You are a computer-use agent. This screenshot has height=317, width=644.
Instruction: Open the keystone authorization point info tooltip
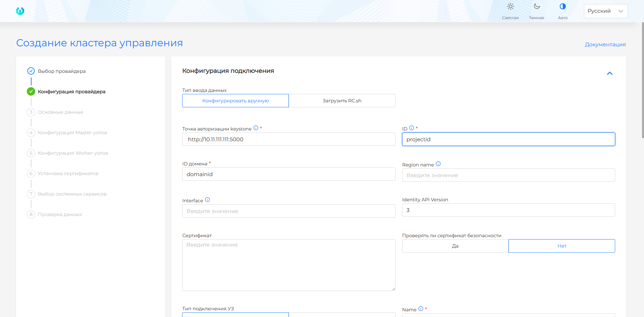click(x=256, y=127)
